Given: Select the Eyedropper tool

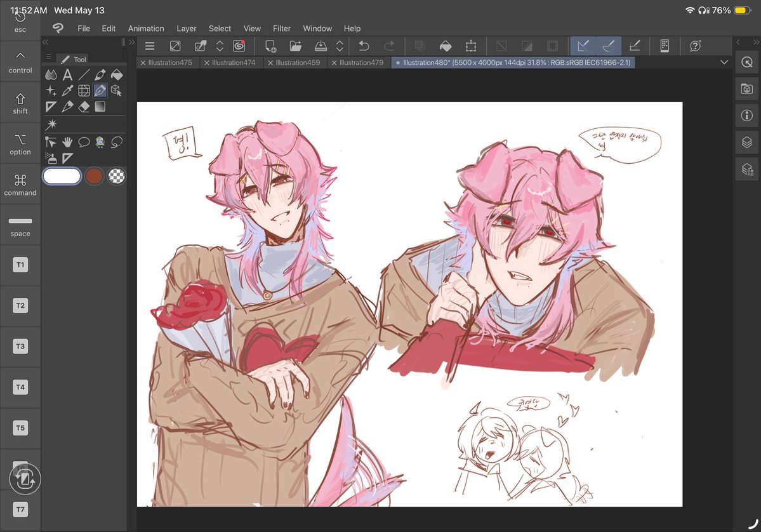Looking at the screenshot, I should point(67,91).
